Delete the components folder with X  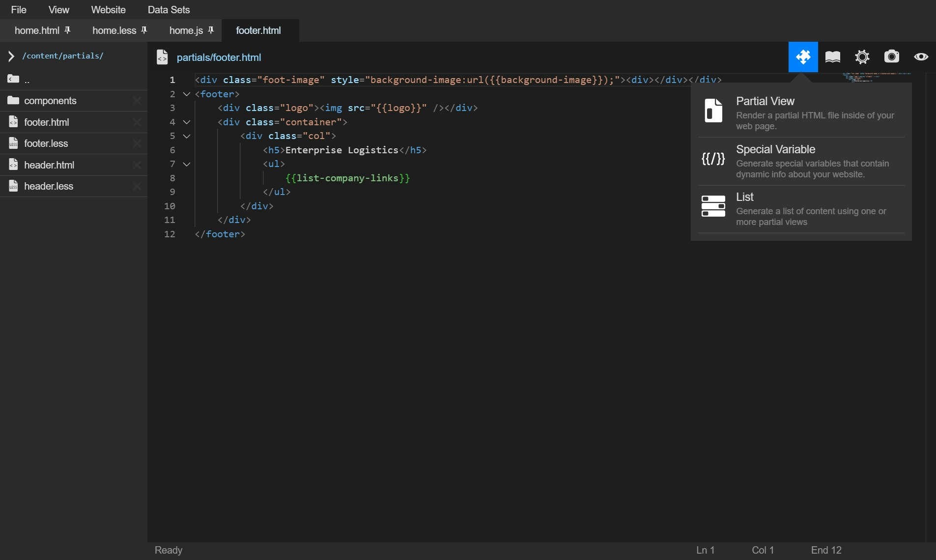pos(137,101)
